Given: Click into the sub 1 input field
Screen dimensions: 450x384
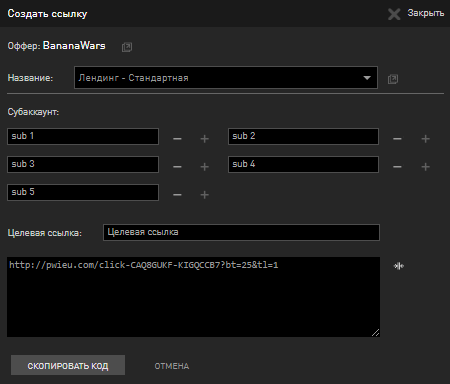Looking at the screenshot, I should coord(83,136).
